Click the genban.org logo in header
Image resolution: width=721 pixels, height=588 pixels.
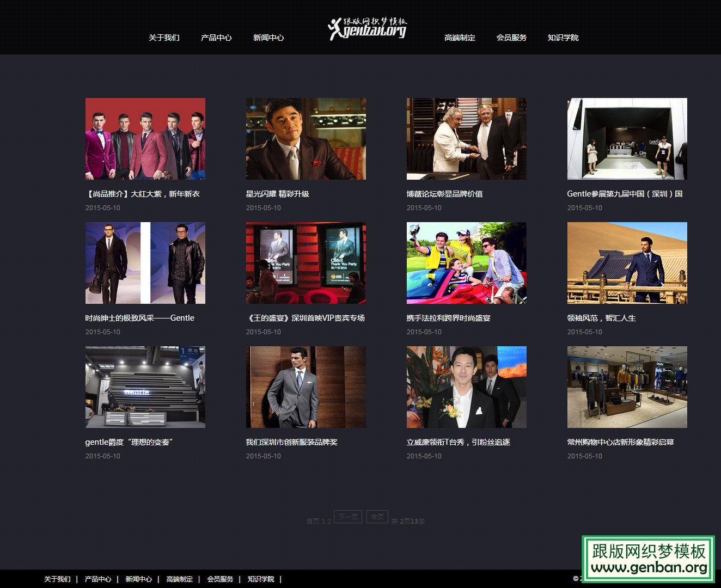point(368,29)
